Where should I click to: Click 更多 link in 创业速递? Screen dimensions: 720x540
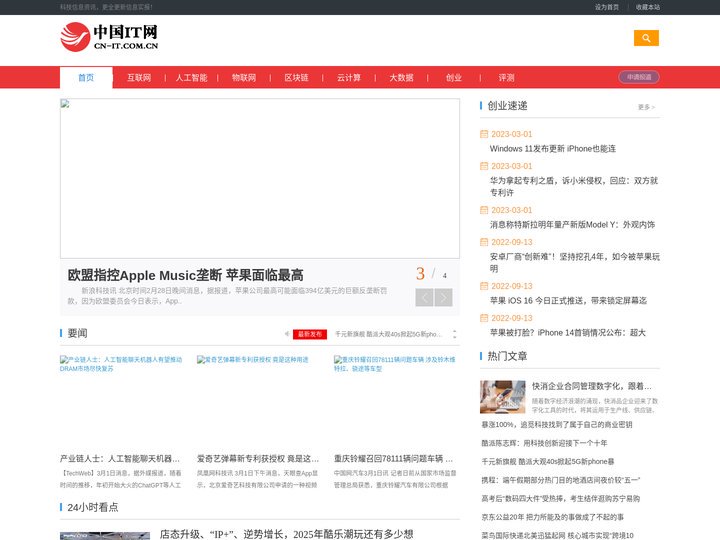(646, 107)
